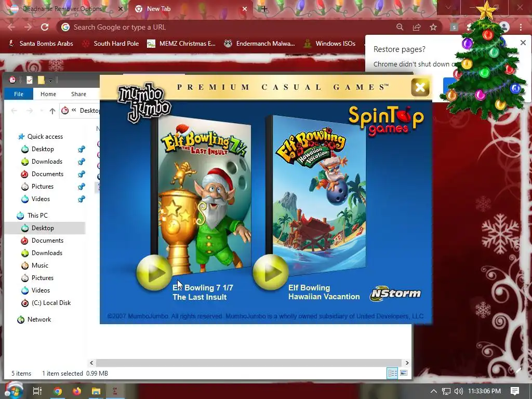This screenshot has height=399, width=532.
Task: Unpin Desktop pin icon in Quick access
Action: (82, 149)
